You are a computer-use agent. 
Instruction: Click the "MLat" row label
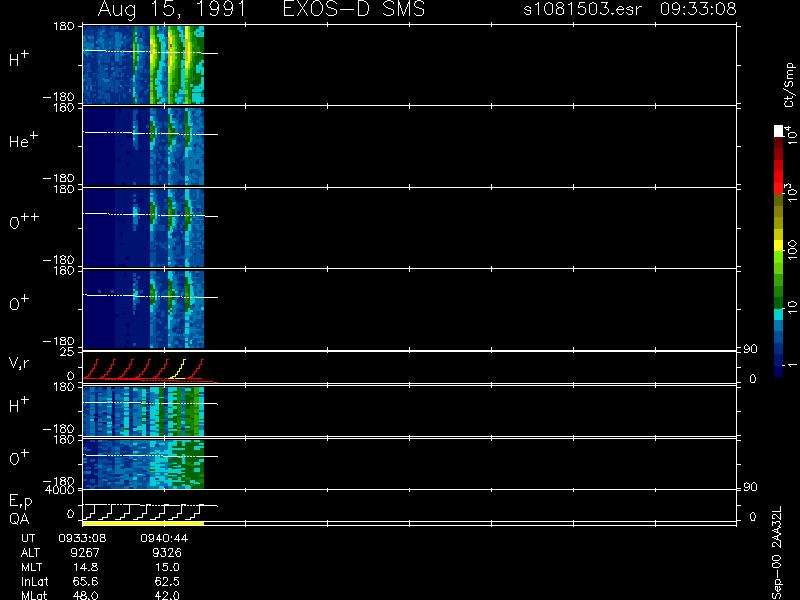click(34, 595)
